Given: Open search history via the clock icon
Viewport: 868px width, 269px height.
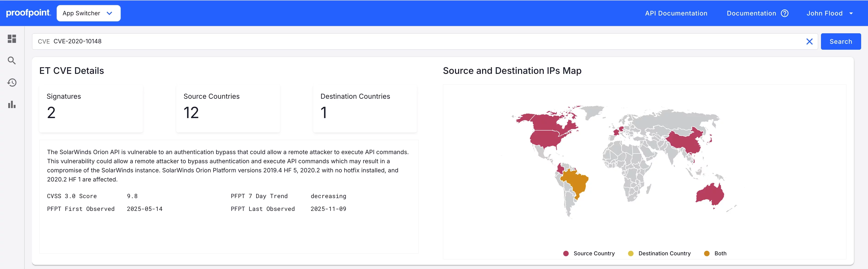Looking at the screenshot, I should pos(12,83).
